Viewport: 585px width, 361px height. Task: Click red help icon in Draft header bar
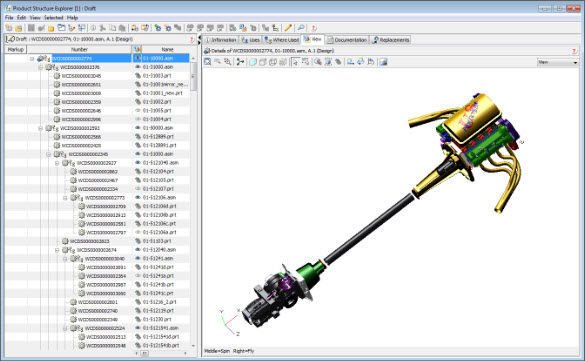[192, 39]
